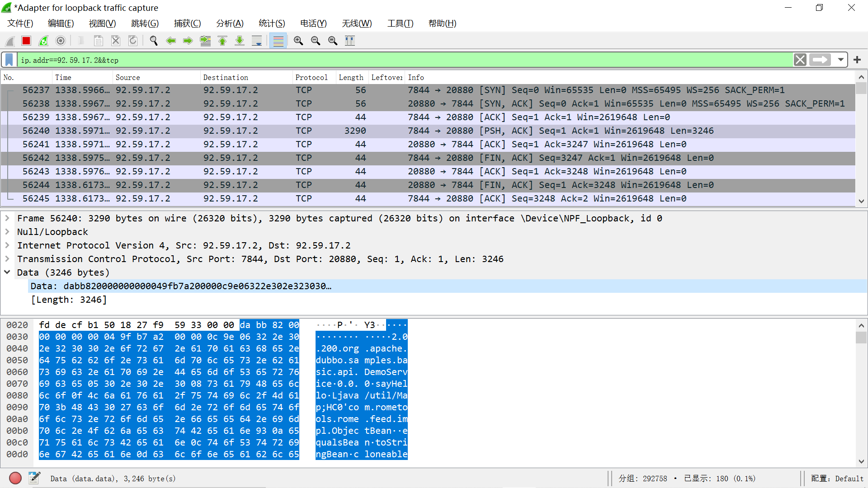Close this capture file icon
868x488 pixels.
pyautogui.click(x=116, y=41)
